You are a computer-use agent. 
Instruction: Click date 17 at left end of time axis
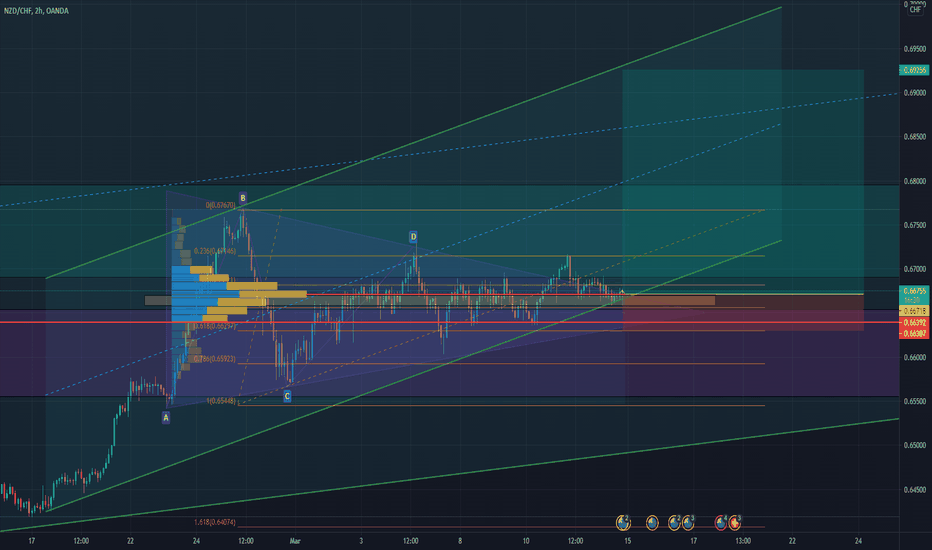coord(32,541)
